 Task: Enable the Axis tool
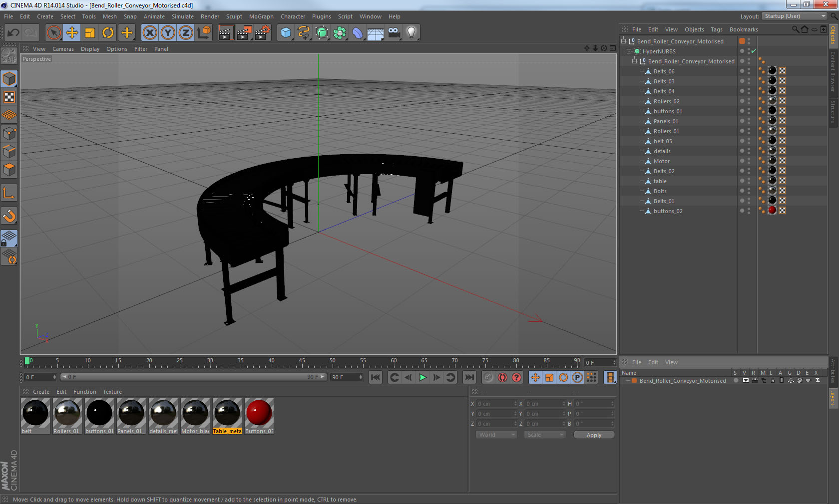(9, 193)
